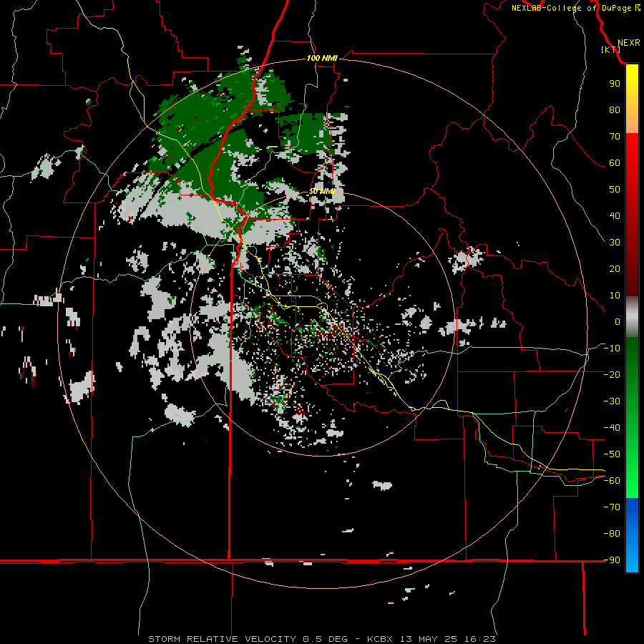Click the 40 value on velocity scale
644x644 pixels.
pyautogui.click(x=615, y=215)
